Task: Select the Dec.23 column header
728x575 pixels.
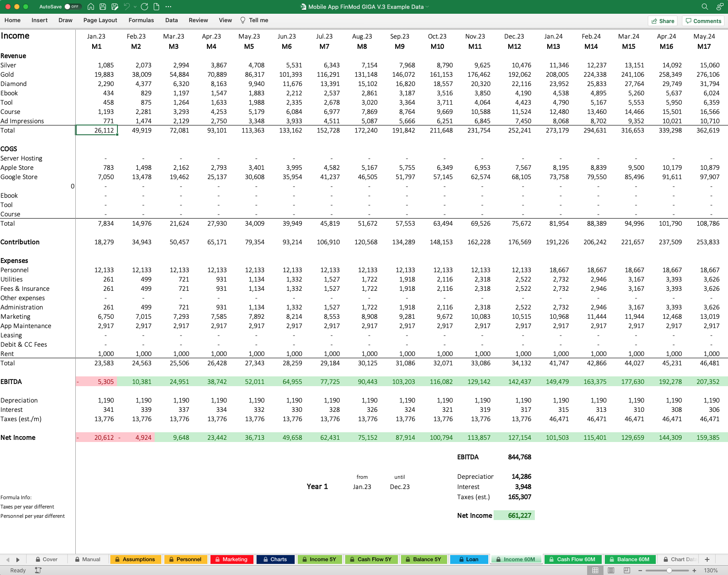Action: point(514,36)
